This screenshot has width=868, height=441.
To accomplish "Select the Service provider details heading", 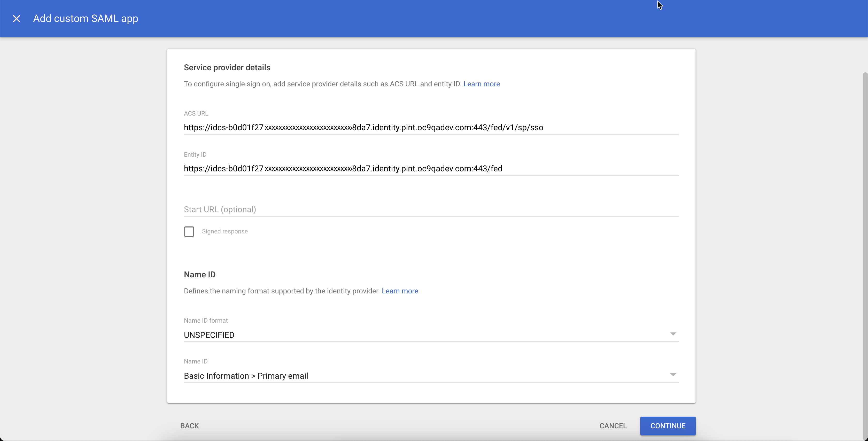I will (x=227, y=67).
